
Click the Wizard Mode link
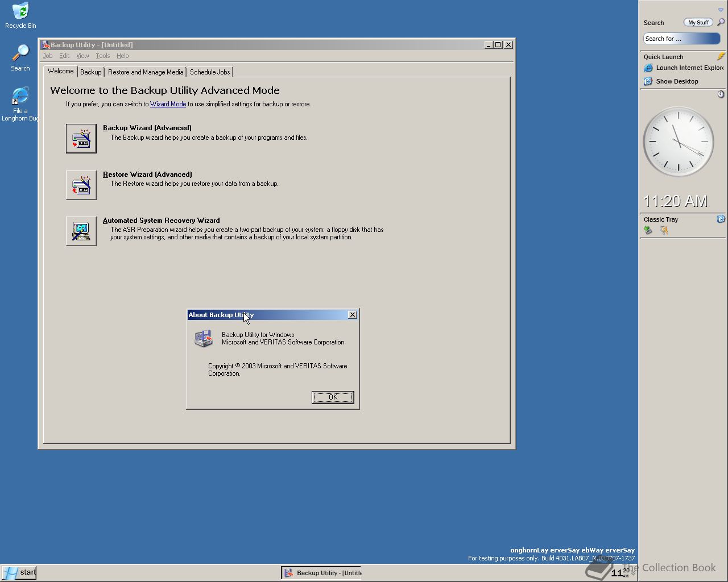168,104
